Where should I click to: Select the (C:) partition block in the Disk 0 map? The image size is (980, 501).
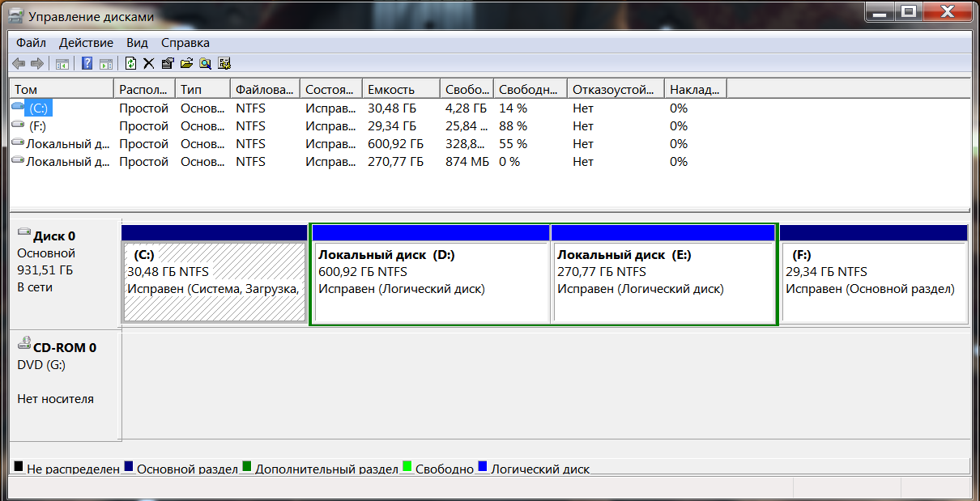(x=215, y=274)
